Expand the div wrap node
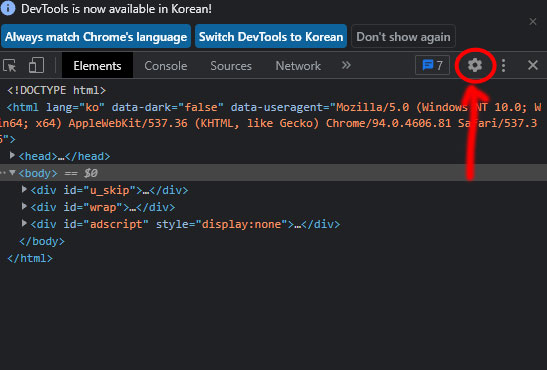 [24, 206]
